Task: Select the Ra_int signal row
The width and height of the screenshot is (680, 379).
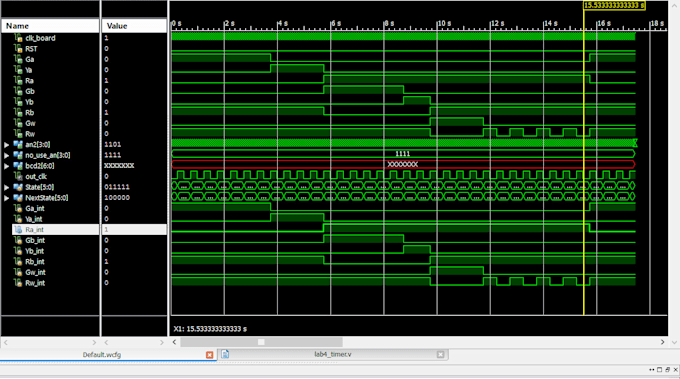Action: 89,229
